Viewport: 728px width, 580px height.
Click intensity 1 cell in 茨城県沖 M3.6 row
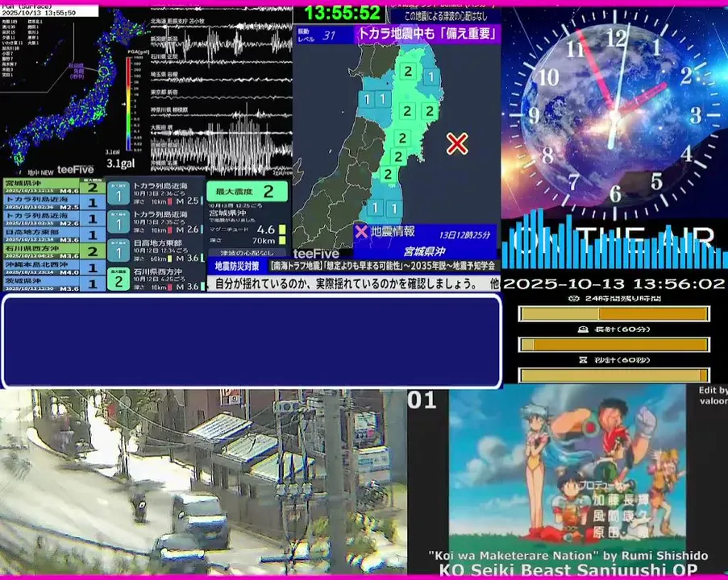(93, 284)
